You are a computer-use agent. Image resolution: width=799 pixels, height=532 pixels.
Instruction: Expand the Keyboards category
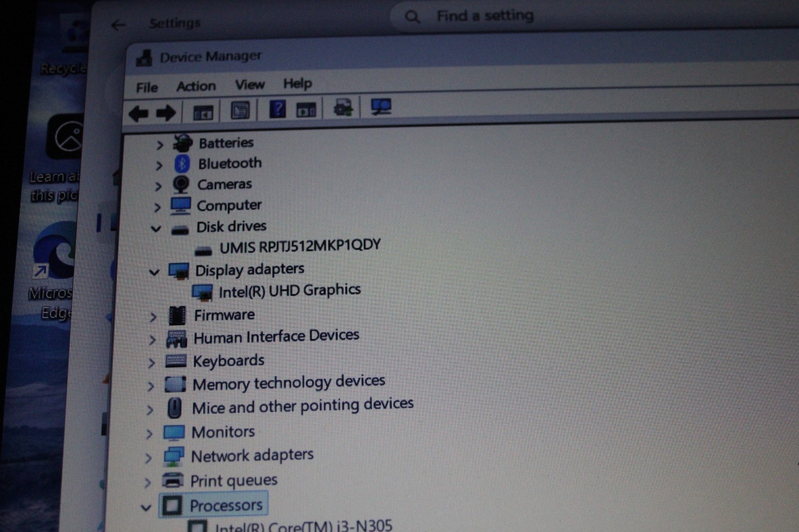point(151,363)
